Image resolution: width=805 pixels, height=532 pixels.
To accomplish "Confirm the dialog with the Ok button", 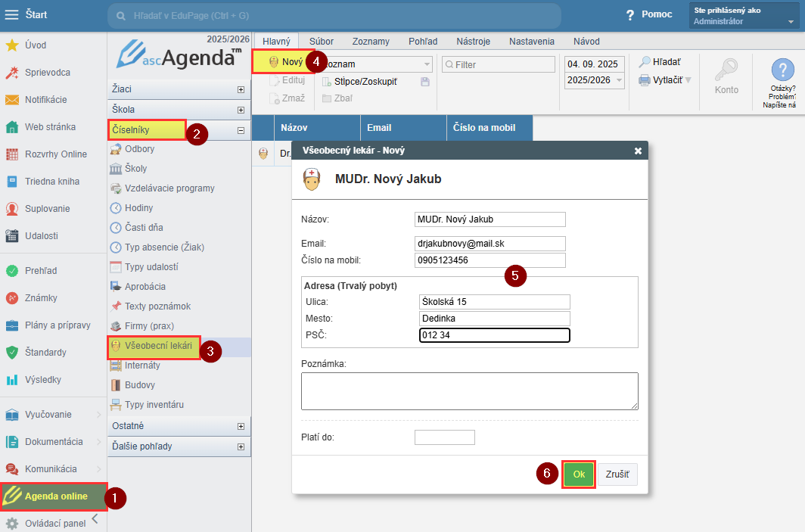I will (579, 474).
